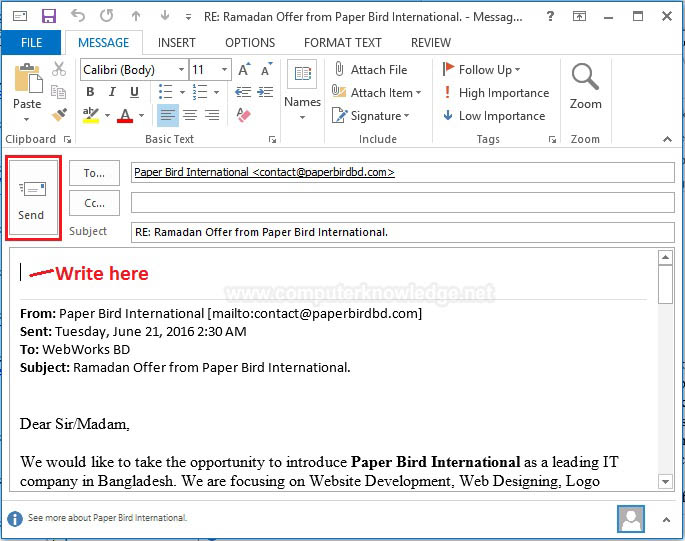685x541 pixels.
Task: Click the Paste clipboard icon
Action: (x=28, y=79)
